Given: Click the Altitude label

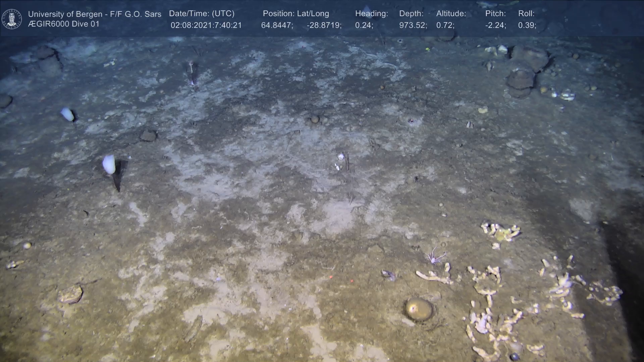Looking at the screenshot, I should pos(451,13).
